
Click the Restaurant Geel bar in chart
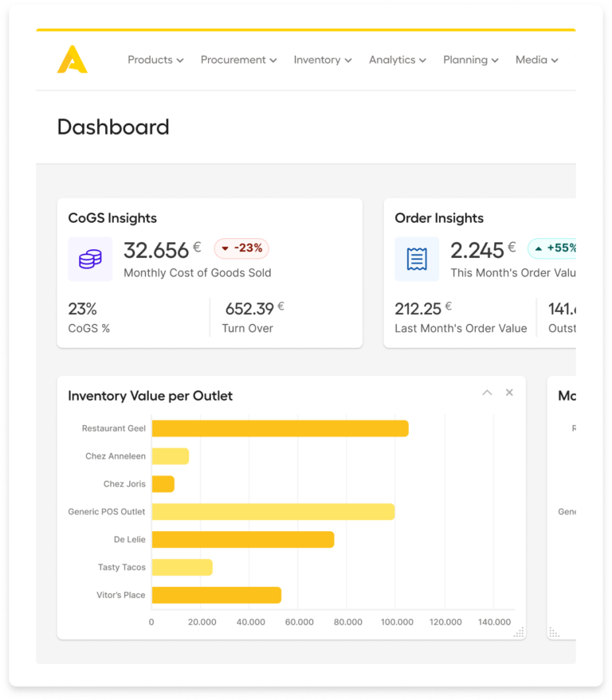(x=280, y=428)
